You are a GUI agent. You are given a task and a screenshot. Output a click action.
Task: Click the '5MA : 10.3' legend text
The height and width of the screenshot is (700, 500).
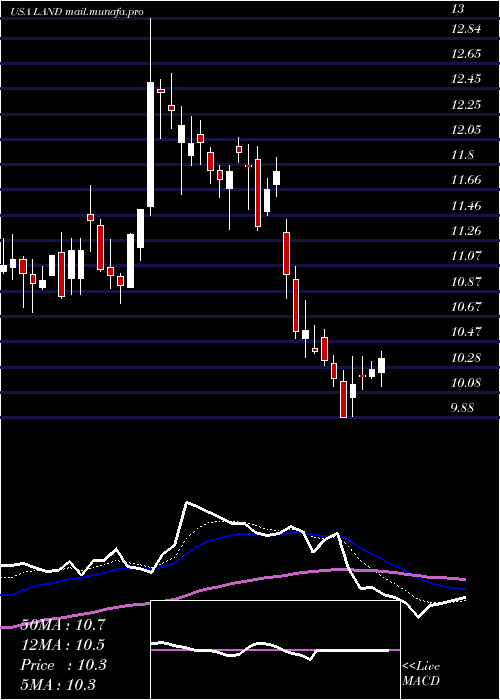tap(58, 685)
